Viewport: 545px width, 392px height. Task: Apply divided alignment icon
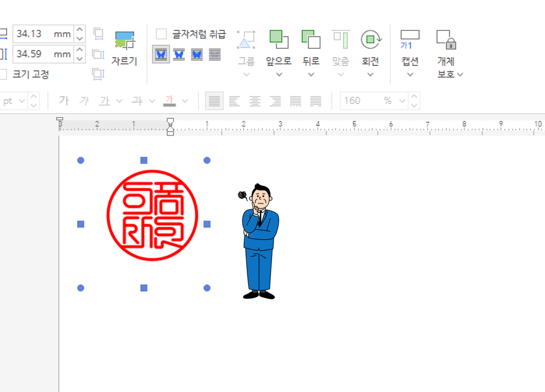pos(316,101)
